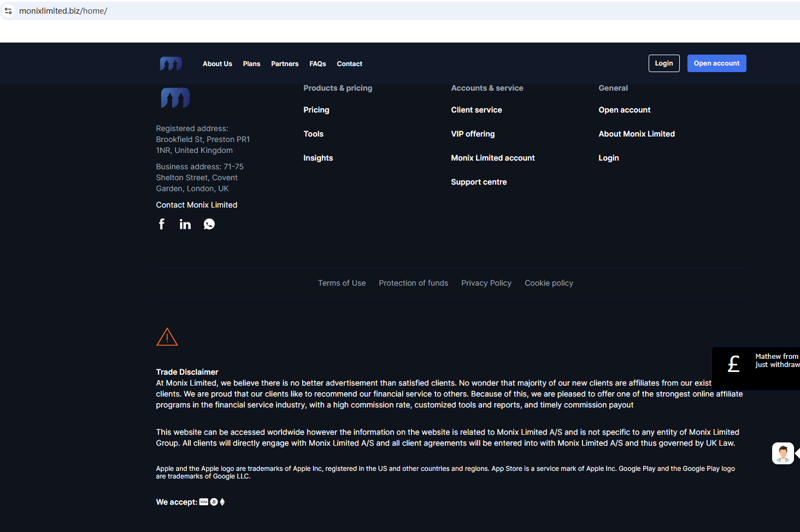The height and width of the screenshot is (532, 800).
Task: Go to the Insights footer link
Action: click(318, 158)
